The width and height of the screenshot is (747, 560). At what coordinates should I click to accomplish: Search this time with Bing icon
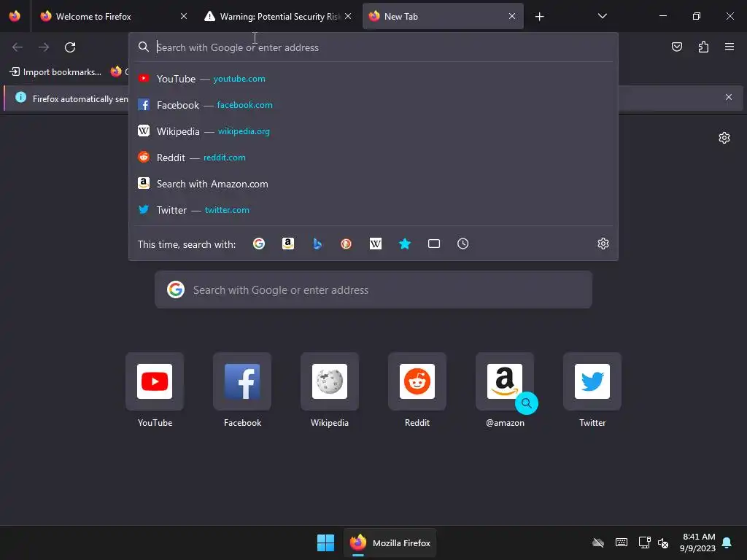coord(317,244)
